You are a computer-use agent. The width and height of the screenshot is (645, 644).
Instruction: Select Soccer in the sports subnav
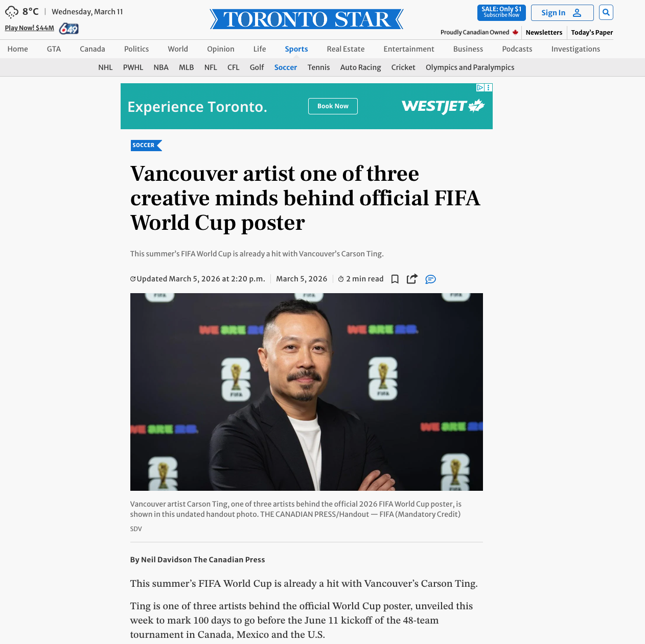286,67
